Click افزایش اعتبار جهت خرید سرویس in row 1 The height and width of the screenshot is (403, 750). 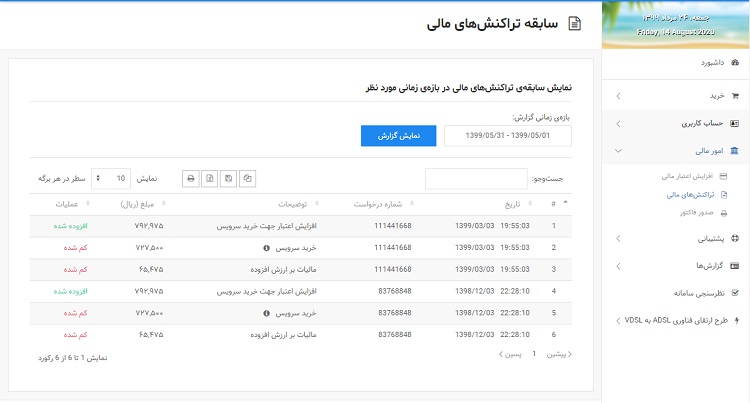(266, 226)
